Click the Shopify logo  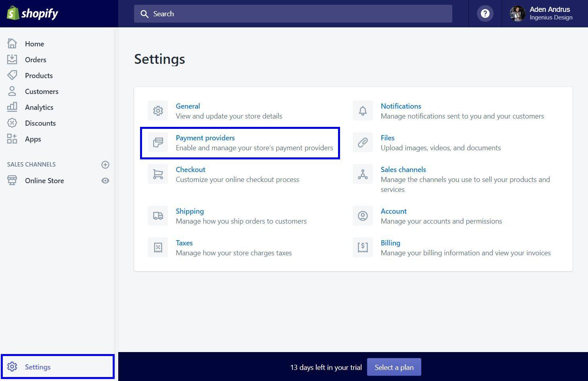(32, 13)
